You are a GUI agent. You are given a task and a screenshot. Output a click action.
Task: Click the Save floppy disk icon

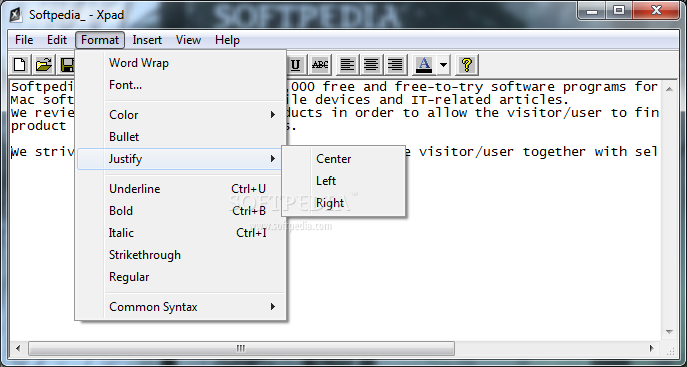67,65
